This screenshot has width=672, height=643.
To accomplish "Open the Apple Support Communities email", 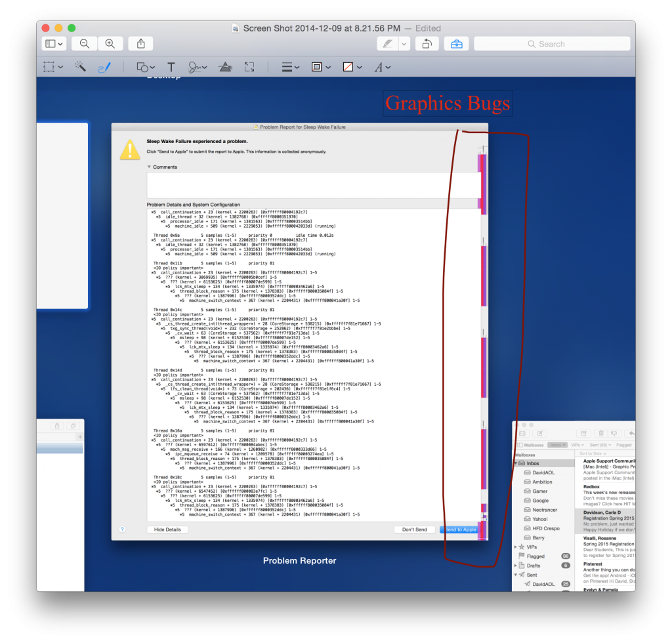I will [x=605, y=470].
